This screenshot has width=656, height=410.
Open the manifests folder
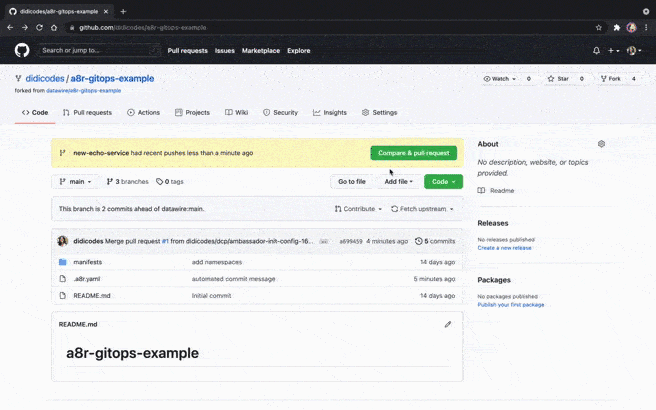87,262
